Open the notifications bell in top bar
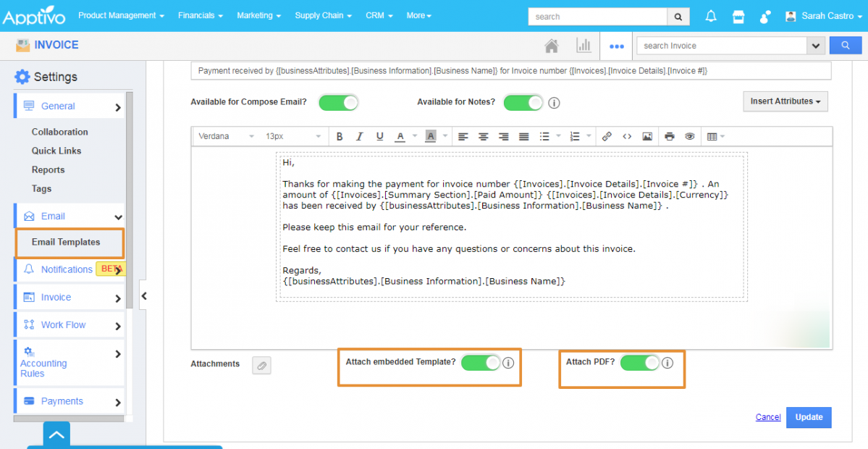The image size is (868, 449). (x=711, y=16)
